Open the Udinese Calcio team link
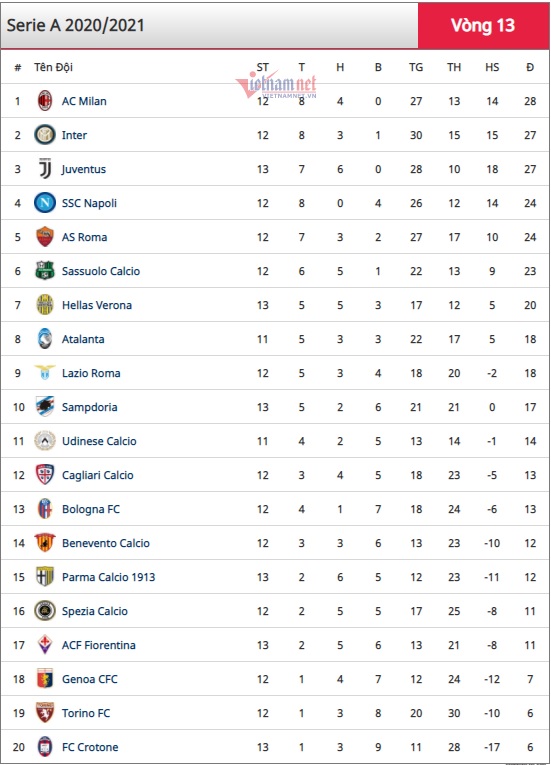The width and height of the screenshot is (551, 765). point(99,441)
